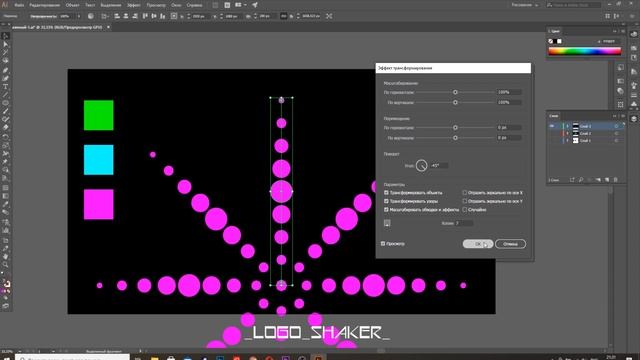Select the Hand tool
The height and width of the screenshot is (360, 640).
point(5,256)
